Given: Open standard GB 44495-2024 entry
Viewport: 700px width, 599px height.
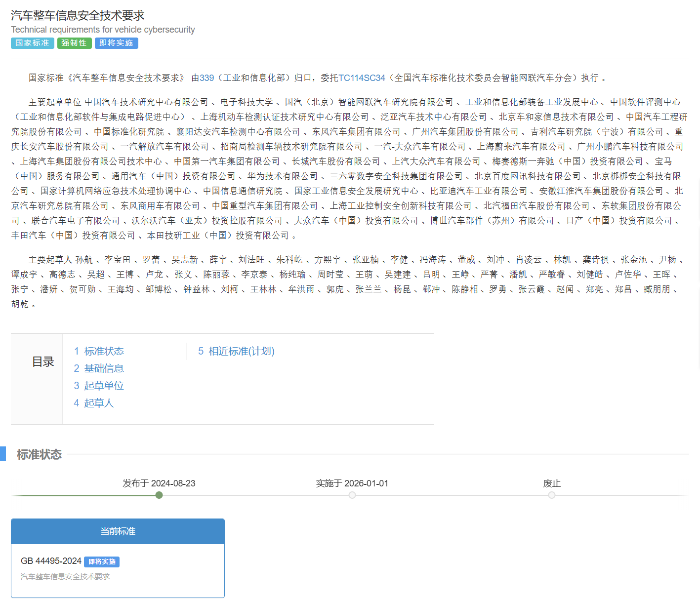Looking at the screenshot, I should coord(51,561).
